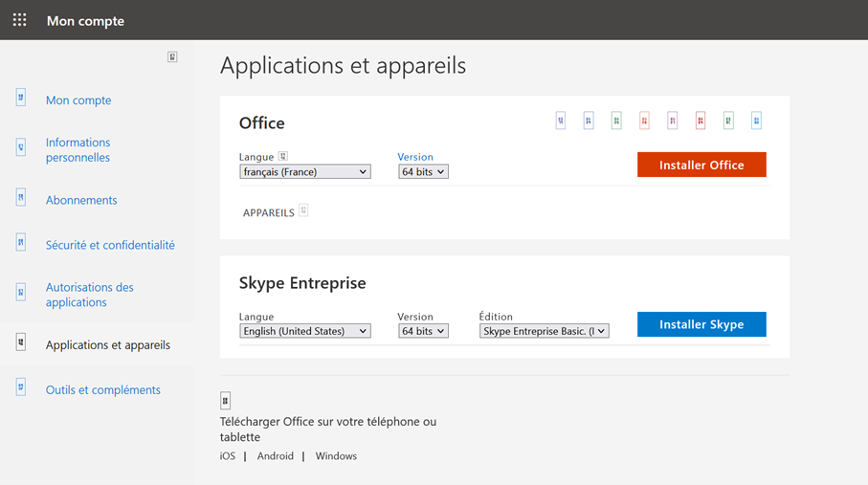The height and width of the screenshot is (485, 868).
Task: Click the Applications et appareils sidebar icon
Action: point(20,342)
